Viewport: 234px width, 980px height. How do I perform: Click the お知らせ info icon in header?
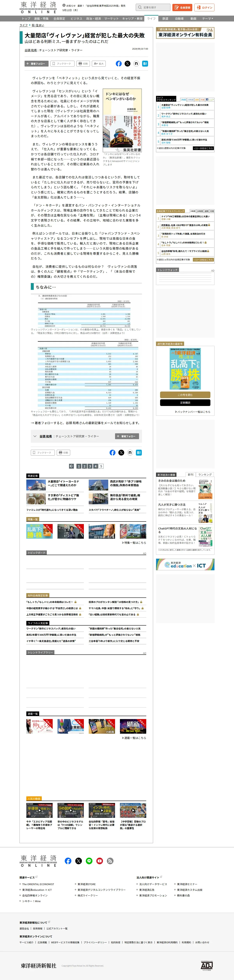(64, 5)
